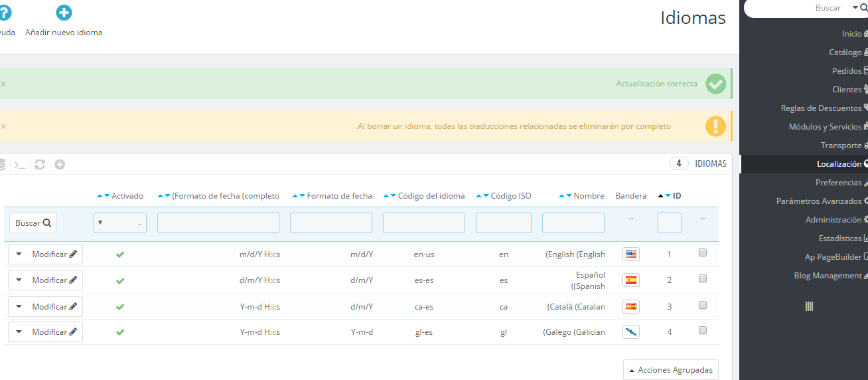
Task: Click the Spanish flag image
Action: 631,280
